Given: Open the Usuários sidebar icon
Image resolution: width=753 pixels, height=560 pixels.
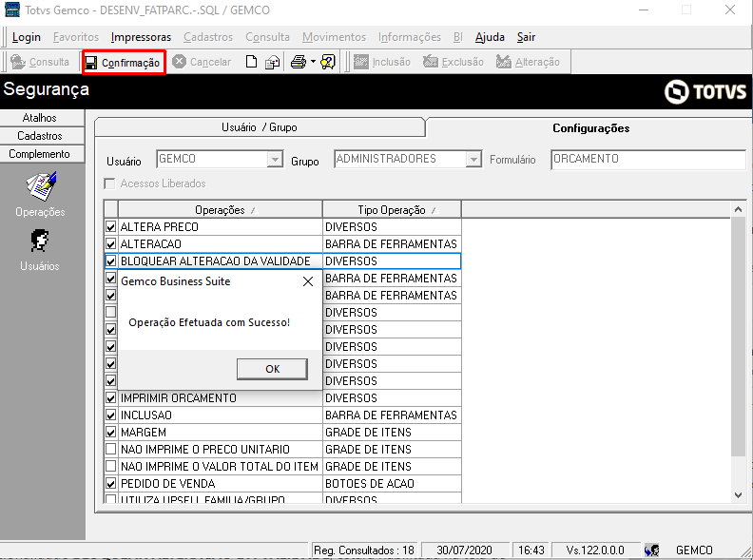Looking at the screenshot, I should [40, 241].
